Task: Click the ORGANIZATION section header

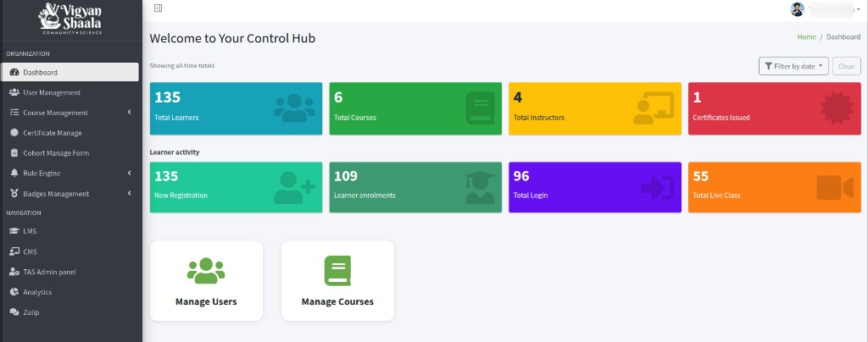Action: 28,53
